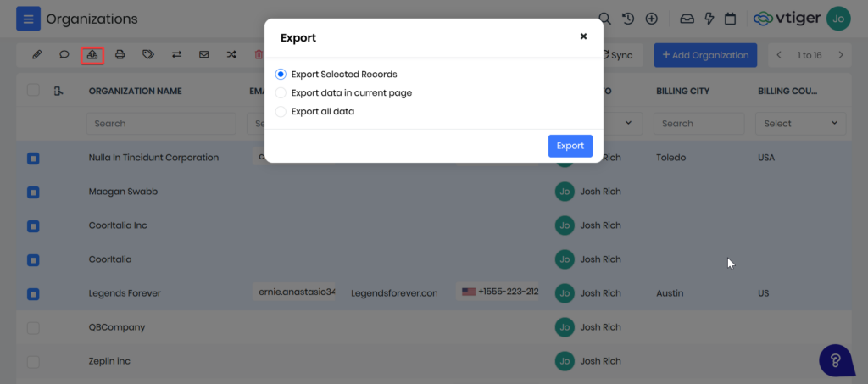The height and width of the screenshot is (384, 868).
Task: Click the Export button in dialog
Action: (570, 146)
